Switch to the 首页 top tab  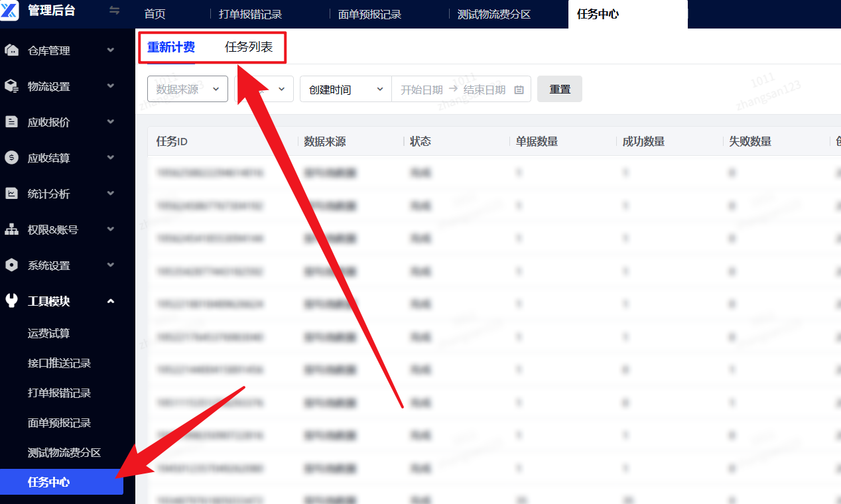(x=155, y=14)
